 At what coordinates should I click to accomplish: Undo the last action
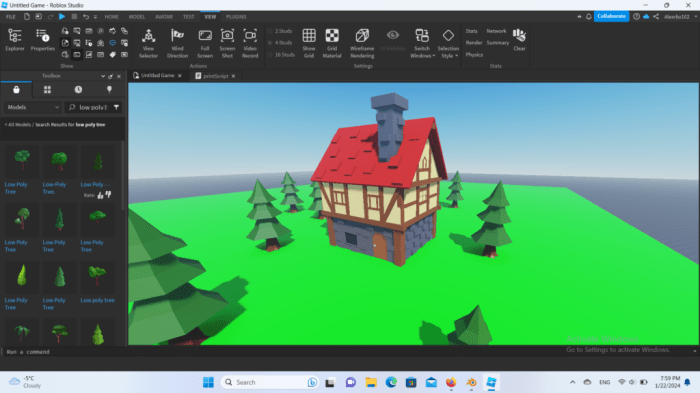point(86,17)
